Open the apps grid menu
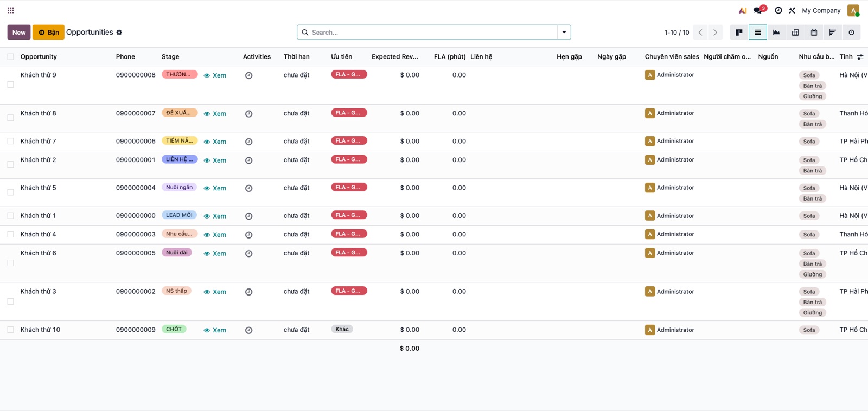Image resolution: width=868 pixels, height=411 pixels. tap(10, 10)
